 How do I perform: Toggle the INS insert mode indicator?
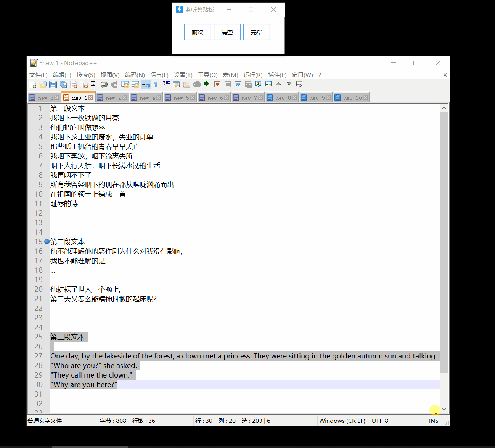point(434,421)
